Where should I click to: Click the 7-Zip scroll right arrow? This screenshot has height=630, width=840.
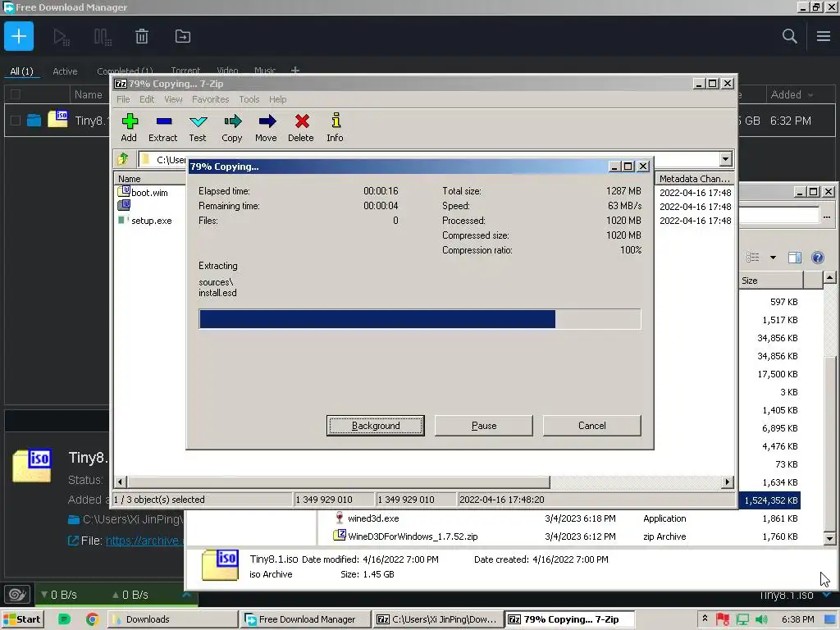(727, 482)
